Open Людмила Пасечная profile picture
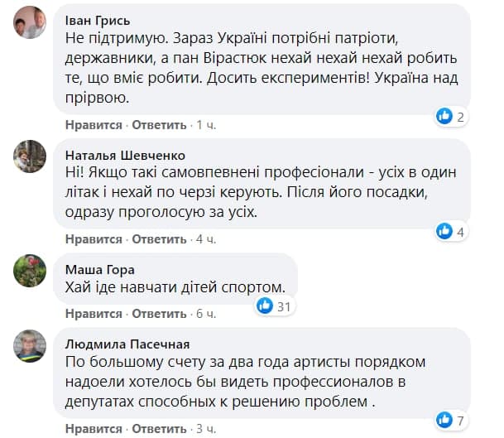 pyautogui.click(x=29, y=345)
